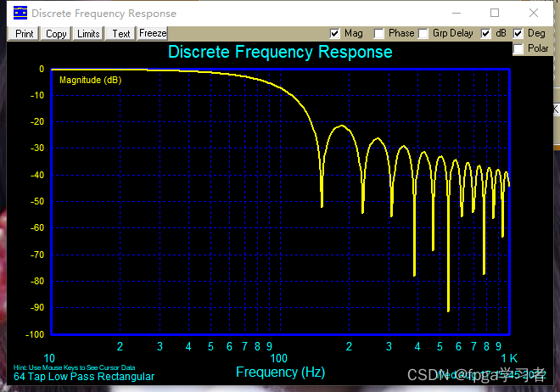Image resolution: width=560 pixels, height=392 pixels.
Task: Click the 'Magnitude (dB)' plot label
Action: (90, 80)
